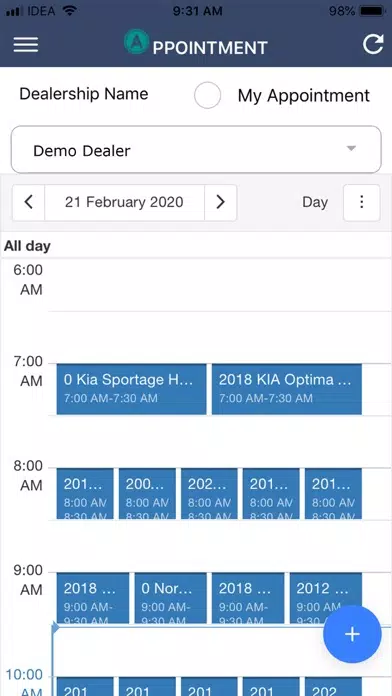Tap the battery indicator in status bar
This screenshot has height=696, width=392.
click(x=372, y=11)
